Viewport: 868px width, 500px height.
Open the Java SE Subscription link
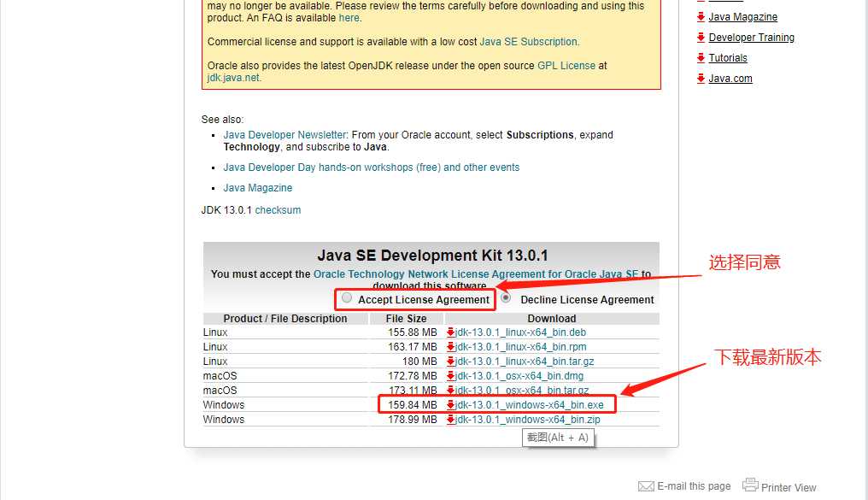[x=529, y=42]
